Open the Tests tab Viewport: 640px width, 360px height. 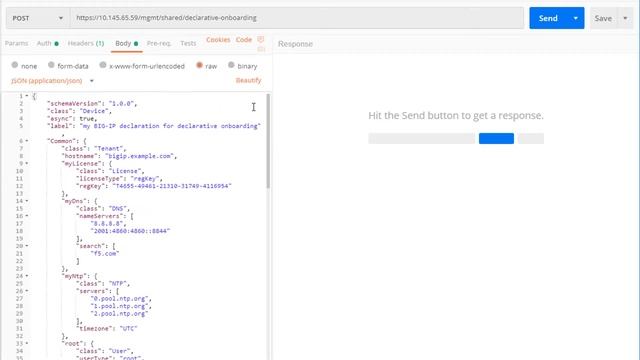(x=188, y=43)
